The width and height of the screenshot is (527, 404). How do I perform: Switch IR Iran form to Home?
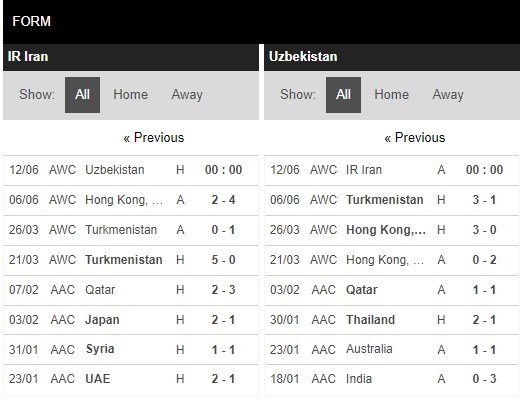(130, 95)
